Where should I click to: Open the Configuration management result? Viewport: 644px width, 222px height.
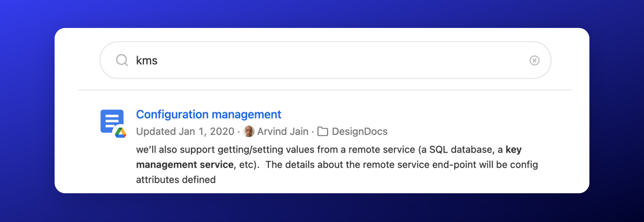tap(208, 115)
